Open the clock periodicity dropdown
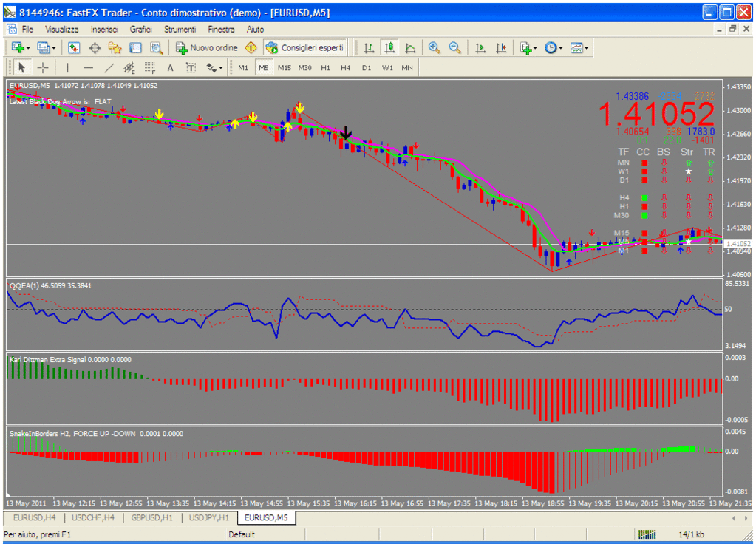756x544 pixels. 560,48
